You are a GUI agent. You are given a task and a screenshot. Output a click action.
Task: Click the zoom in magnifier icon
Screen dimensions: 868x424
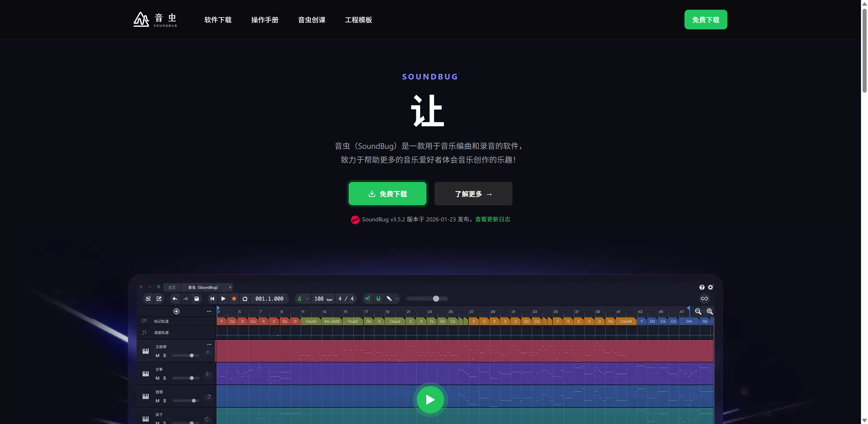click(x=710, y=312)
